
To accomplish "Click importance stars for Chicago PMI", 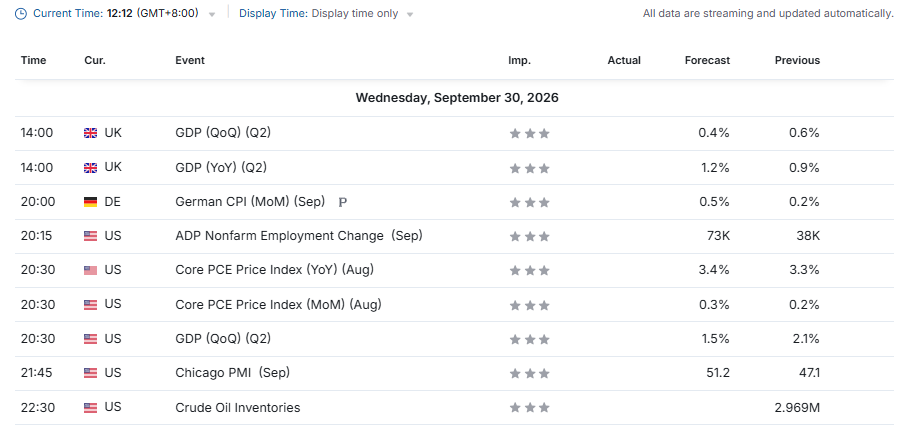I will pyautogui.click(x=529, y=374).
